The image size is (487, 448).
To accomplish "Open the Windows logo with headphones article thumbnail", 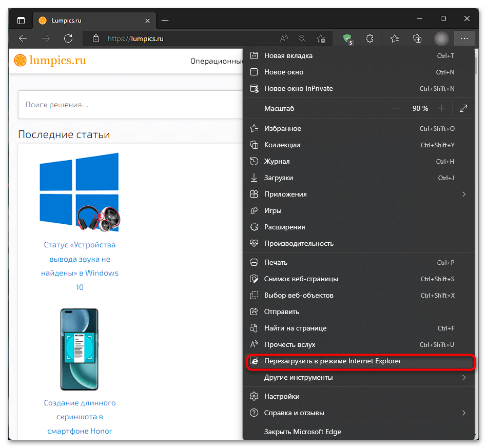I will 80,192.
